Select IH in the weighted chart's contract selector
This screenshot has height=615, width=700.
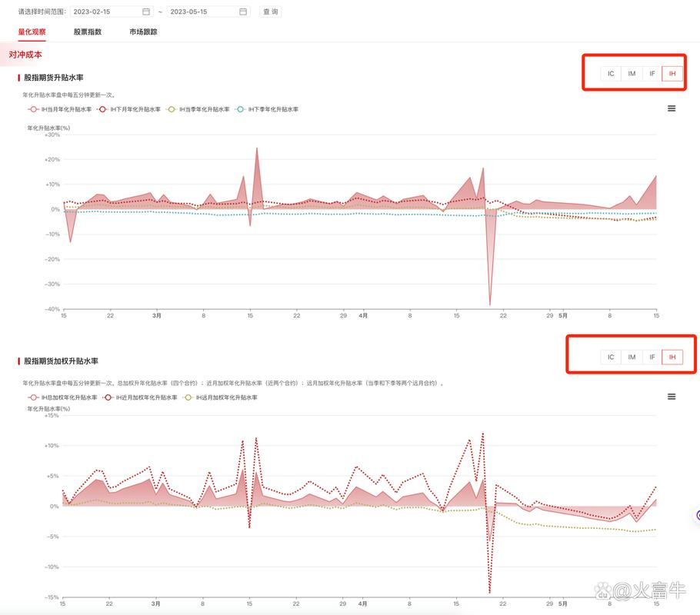pyautogui.click(x=672, y=357)
